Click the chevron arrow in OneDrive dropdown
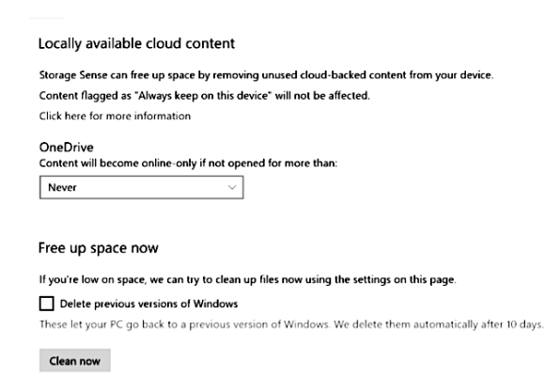The height and width of the screenshot is (392, 560). [232, 187]
